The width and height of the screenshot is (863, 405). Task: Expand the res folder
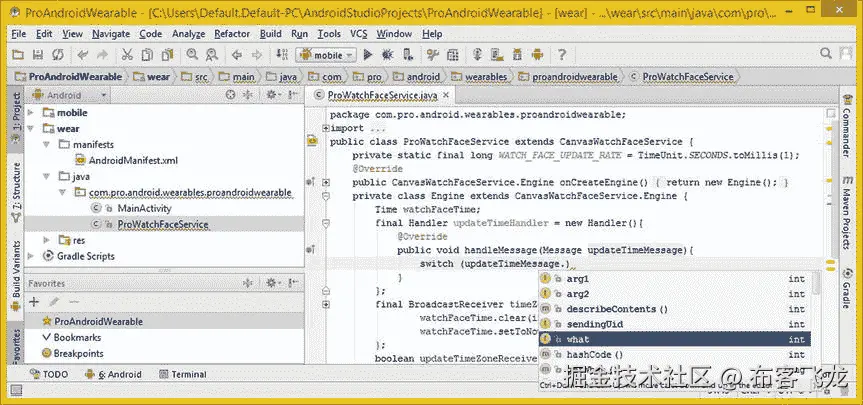click(x=47, y=240)
